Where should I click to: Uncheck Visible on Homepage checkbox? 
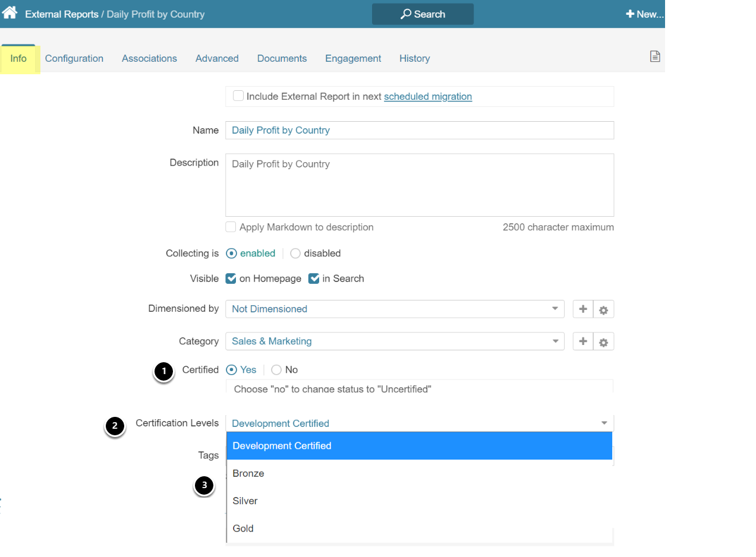point(231,278)
